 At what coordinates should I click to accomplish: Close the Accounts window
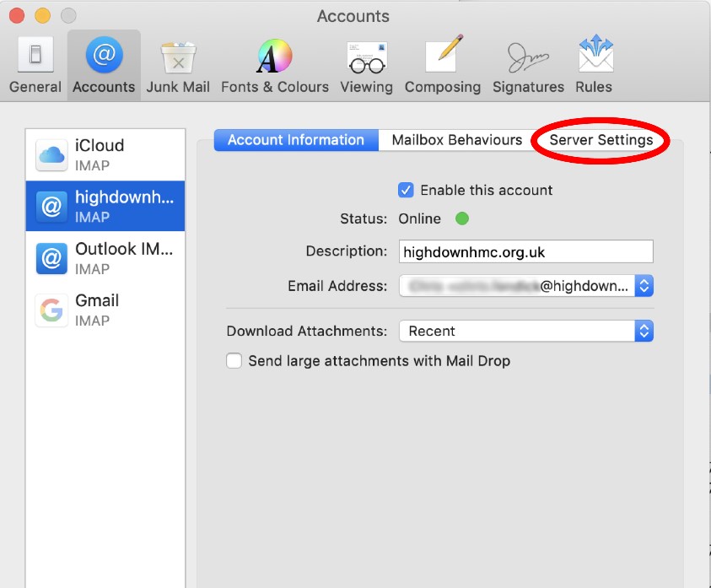pyautogui.click(x=17, y=15)
